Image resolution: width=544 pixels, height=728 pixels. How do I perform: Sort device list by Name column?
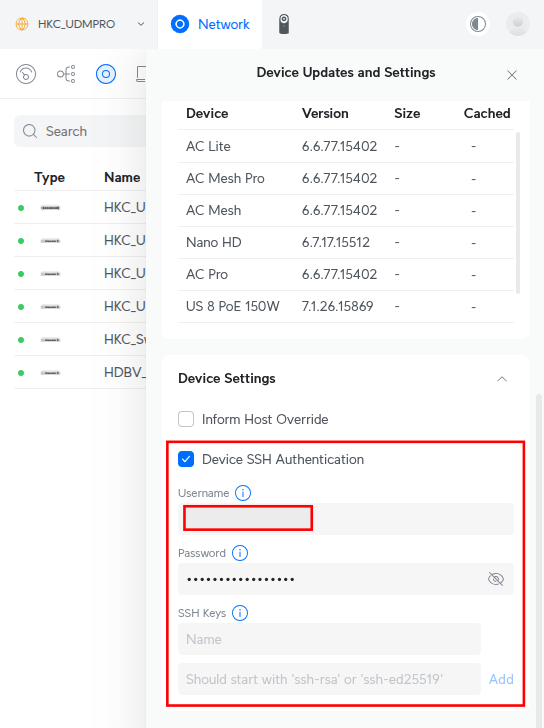(x=122, y=177)
